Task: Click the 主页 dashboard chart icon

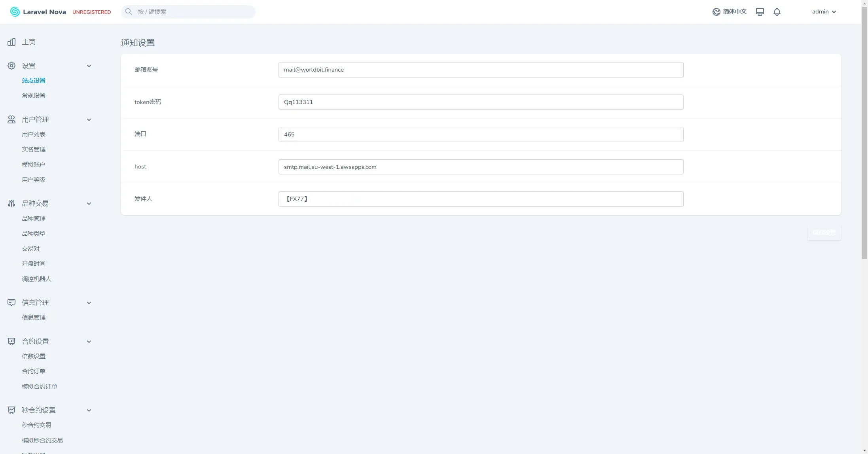Action: pos(11,42)
